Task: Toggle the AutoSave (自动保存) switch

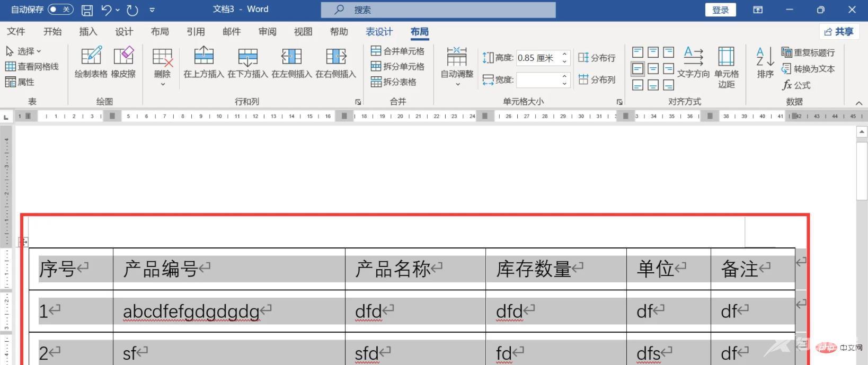Action: (60, 10)
